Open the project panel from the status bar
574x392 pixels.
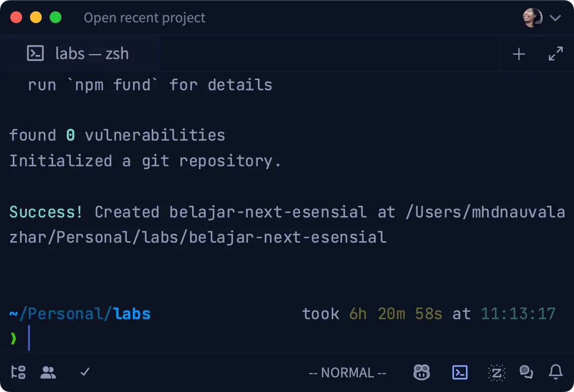[18, 372]
